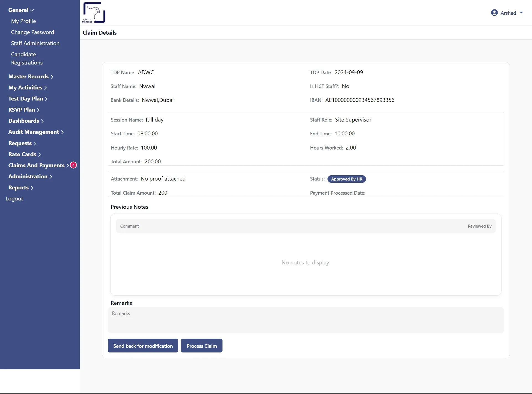Open Audit Management submenu
Viewport: 532px width, 394px height.
36,132
